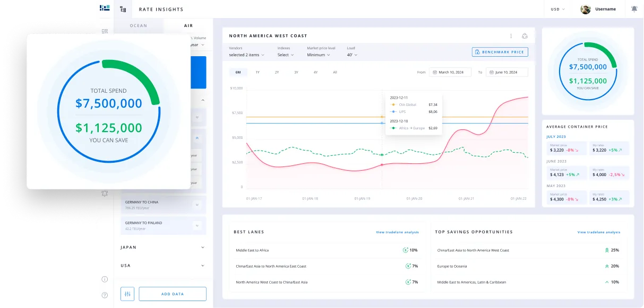Open the Market price level Minimum dropdown

(318, 55)
